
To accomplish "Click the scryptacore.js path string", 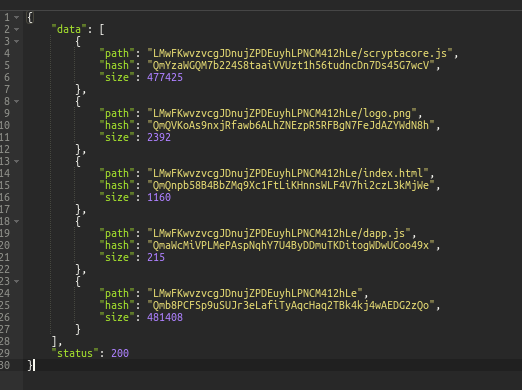I will [x=300, y=53].
